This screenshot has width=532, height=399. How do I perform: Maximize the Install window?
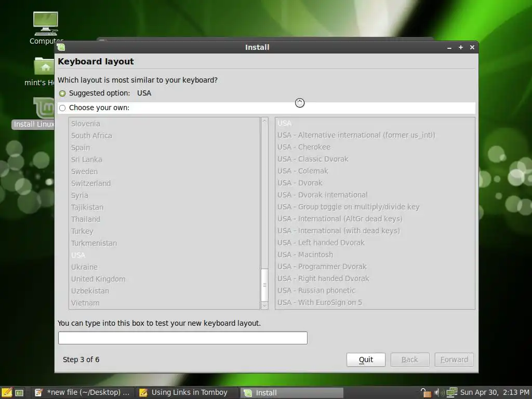click(461, 47)
